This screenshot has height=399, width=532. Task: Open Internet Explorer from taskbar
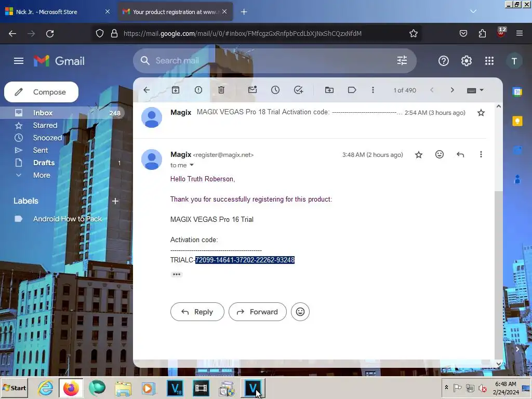[45, 388]
